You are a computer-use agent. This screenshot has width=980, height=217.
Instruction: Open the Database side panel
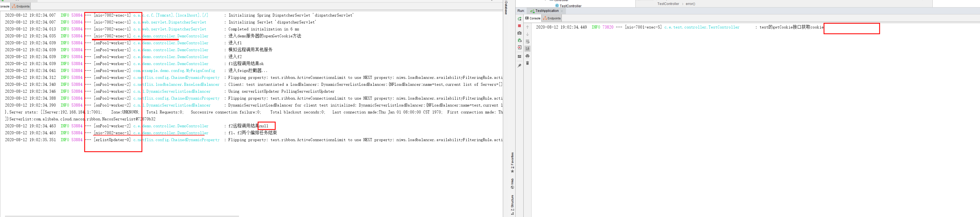coord(506,8)
